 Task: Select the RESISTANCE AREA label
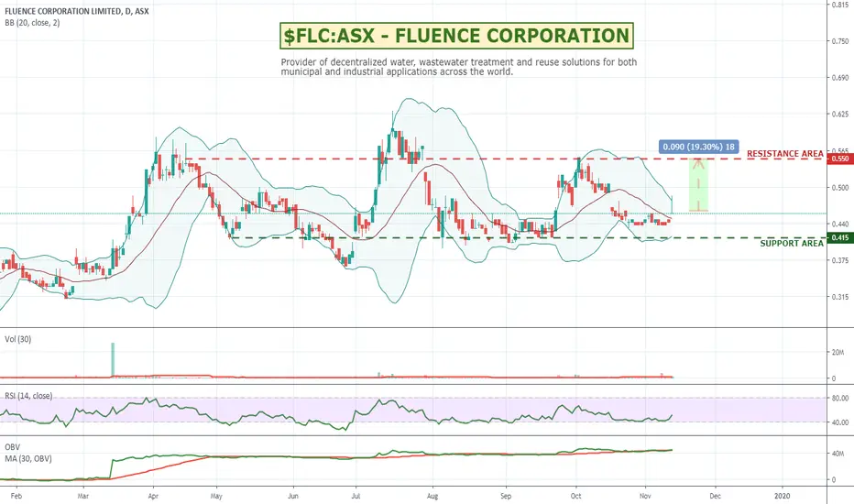[x=785, y=154]
